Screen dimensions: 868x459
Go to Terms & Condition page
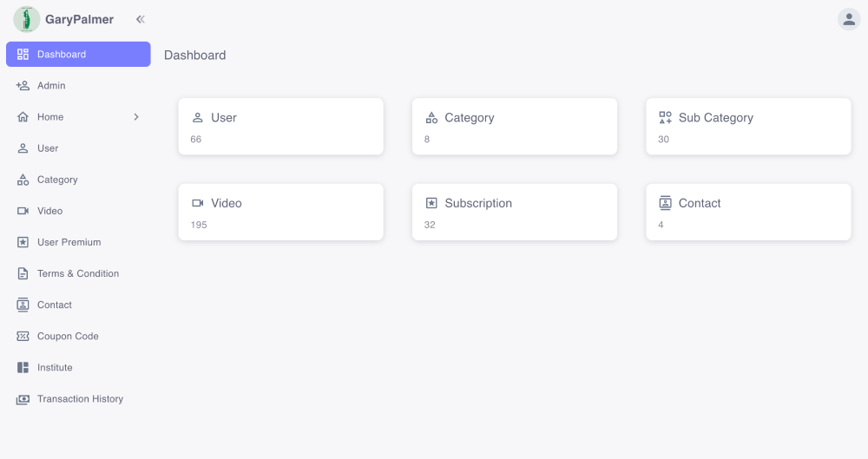[77, 273]
